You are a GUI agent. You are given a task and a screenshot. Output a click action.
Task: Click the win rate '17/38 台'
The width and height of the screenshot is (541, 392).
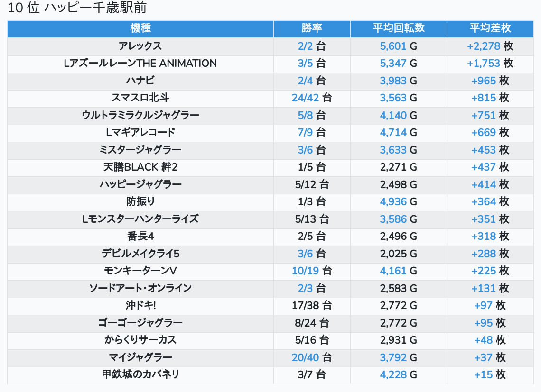point(312,305)
